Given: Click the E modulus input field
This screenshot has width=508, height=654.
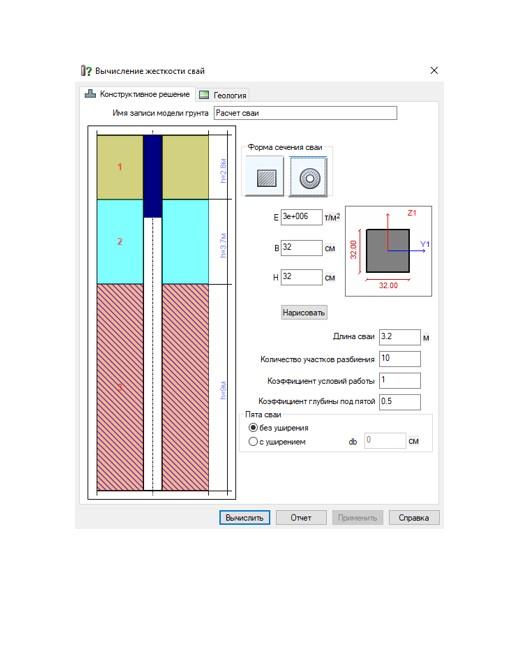Looking at the screenshot, I should click(302, 217).
